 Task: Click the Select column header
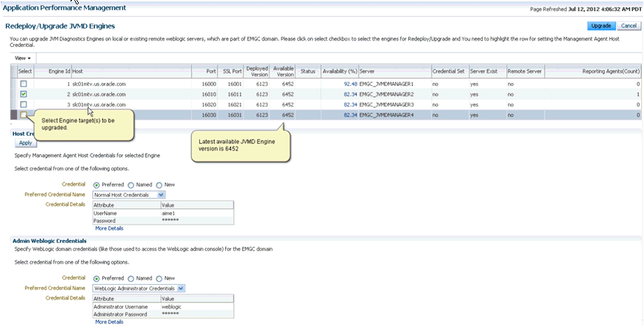(x=25, y=71)
